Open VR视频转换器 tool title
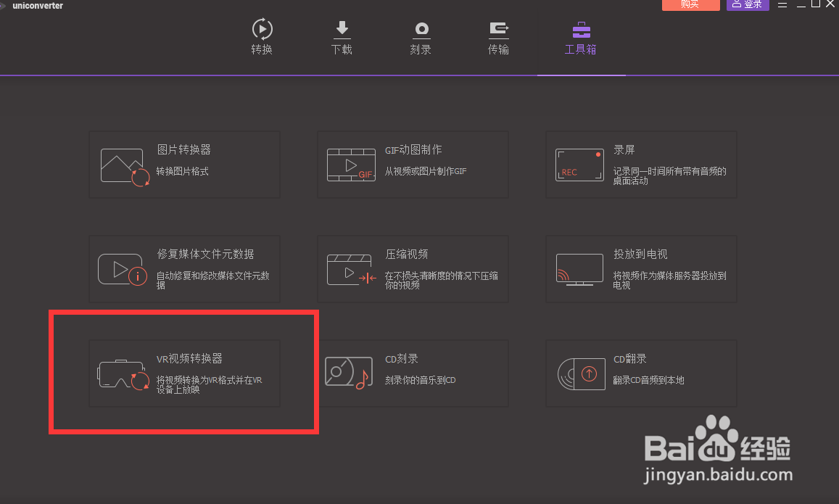 189,358
